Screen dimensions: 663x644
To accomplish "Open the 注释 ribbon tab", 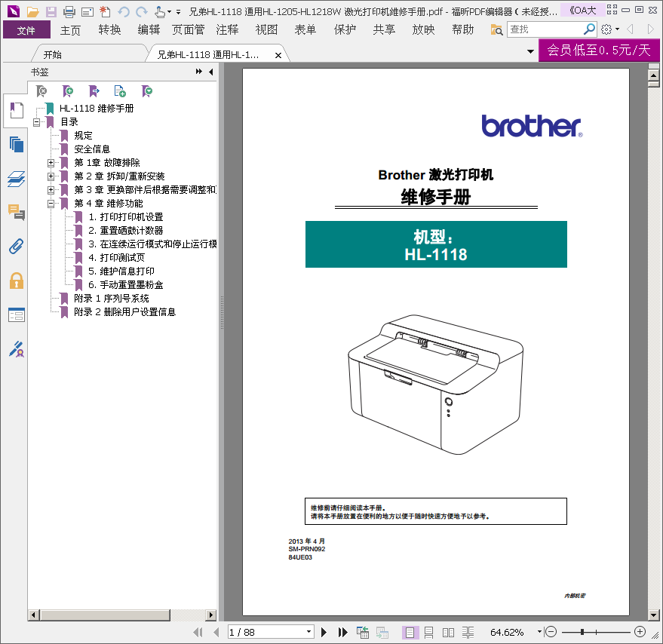I will pyautogui.click(x=227, y=30).
